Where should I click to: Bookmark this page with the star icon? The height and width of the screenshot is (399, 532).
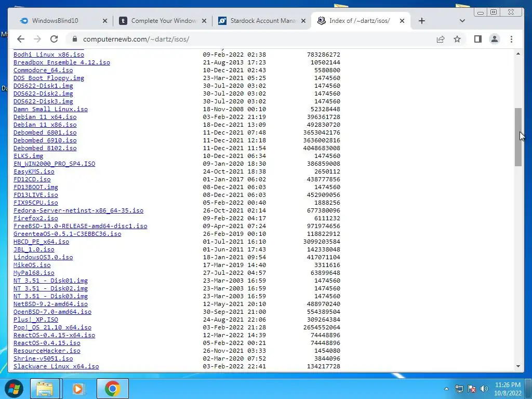pyautogui.click(x=457, y=39)
